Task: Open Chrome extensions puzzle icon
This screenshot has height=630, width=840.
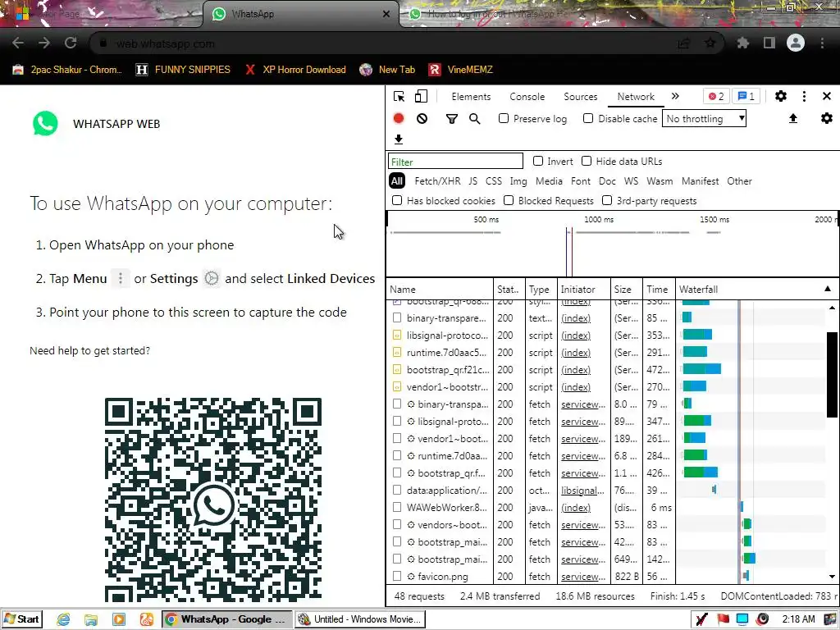Action: click(x=742, y=43)
